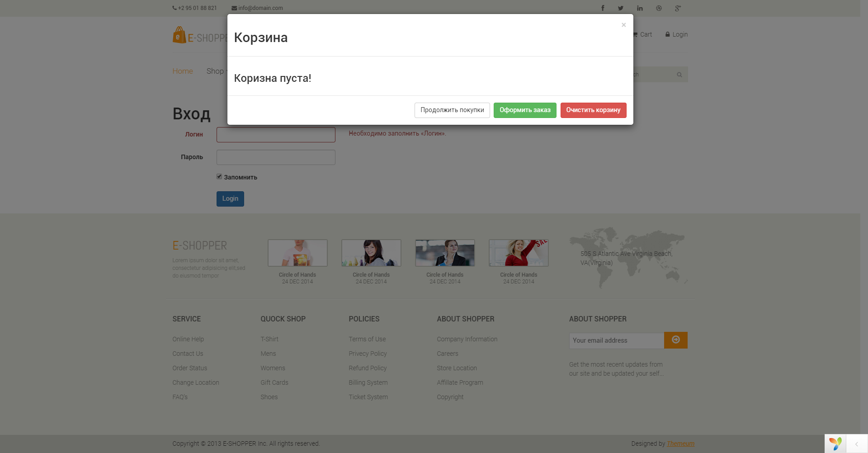Select the SALE woman thumbnail

click(519, 253)
